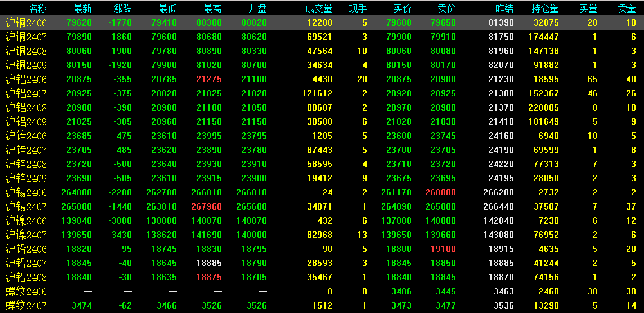644x313 pixels.
Task: Select the 沪铅2408 contract name
Action: click(x=26, y=277)
